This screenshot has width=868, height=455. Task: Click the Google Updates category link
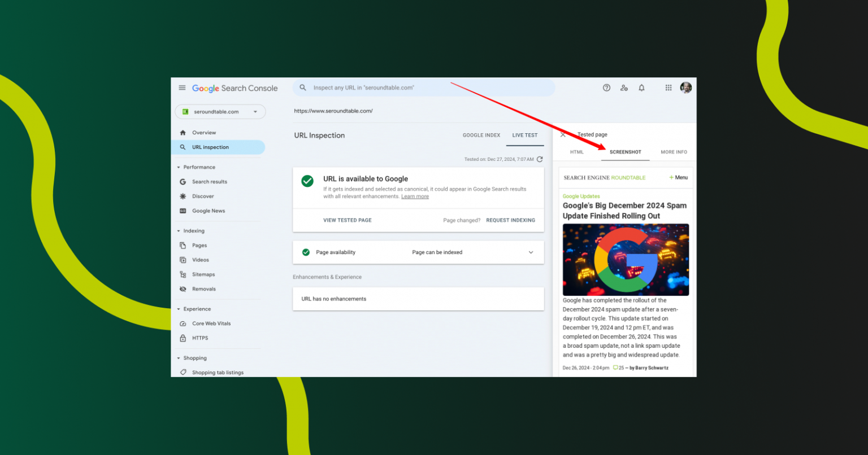(581, 196)
